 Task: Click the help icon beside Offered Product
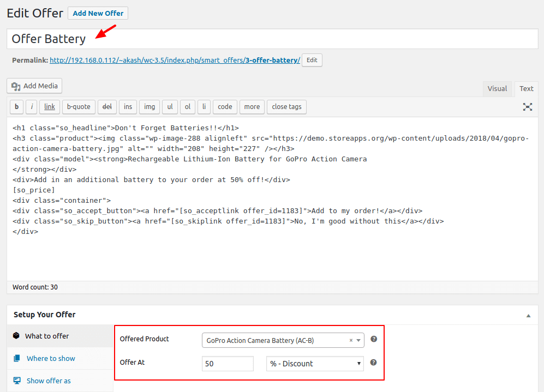tap(374, 339)
